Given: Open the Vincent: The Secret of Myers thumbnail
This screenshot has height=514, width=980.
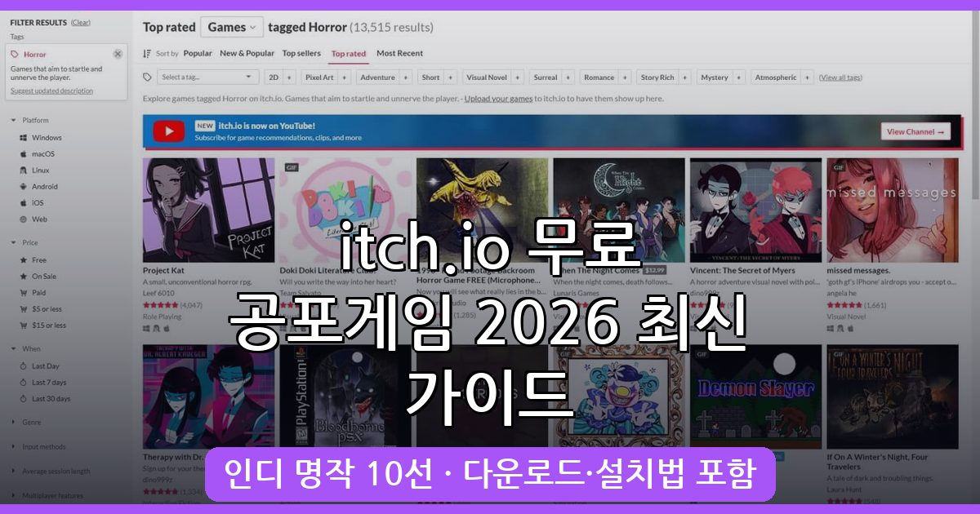Looking at the screenshot, I should point(756,210).
